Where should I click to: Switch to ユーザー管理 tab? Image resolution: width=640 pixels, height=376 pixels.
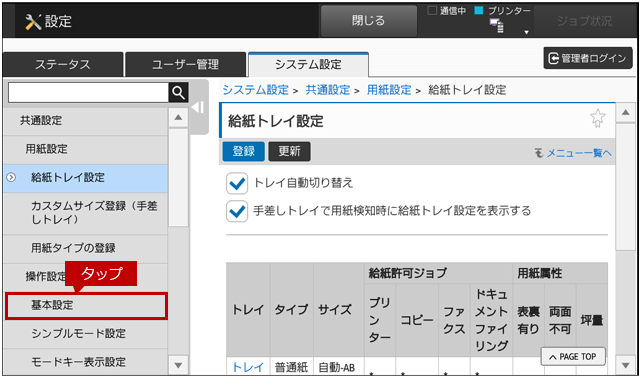(x=185, y=65)
